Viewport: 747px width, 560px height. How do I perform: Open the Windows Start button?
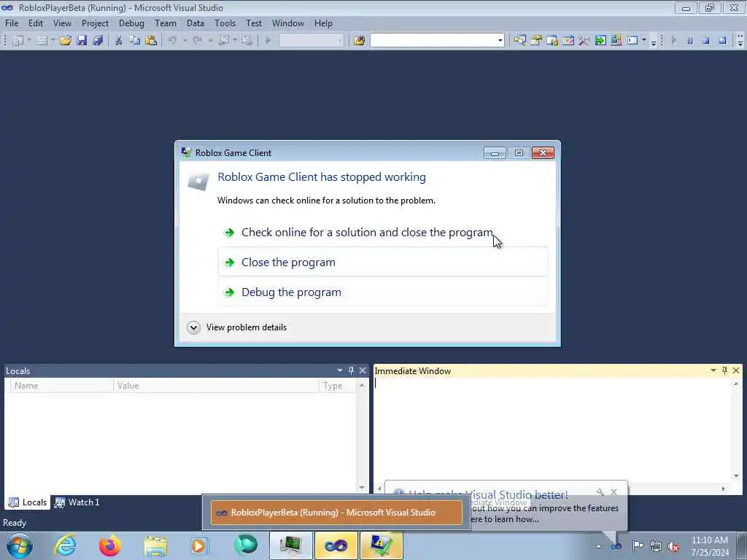point(20,545)
